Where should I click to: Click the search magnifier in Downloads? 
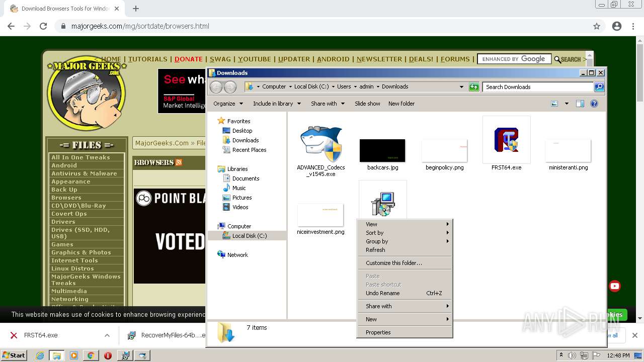coord(599,87)
